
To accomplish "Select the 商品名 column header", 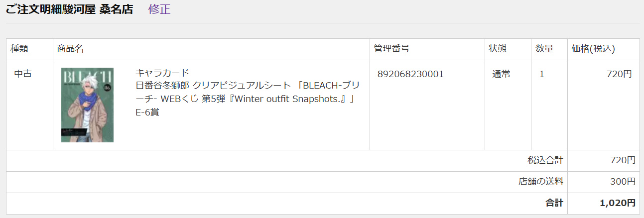I will (x=70, y=49).
